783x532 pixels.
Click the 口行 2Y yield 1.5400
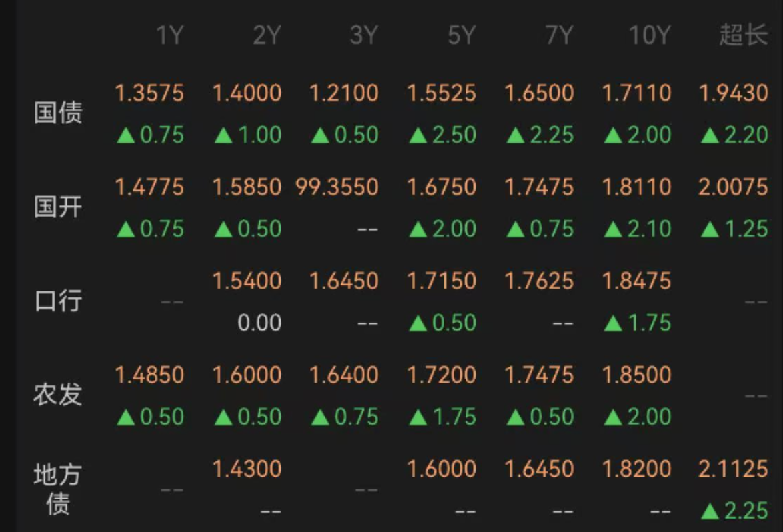pos(247,281)
